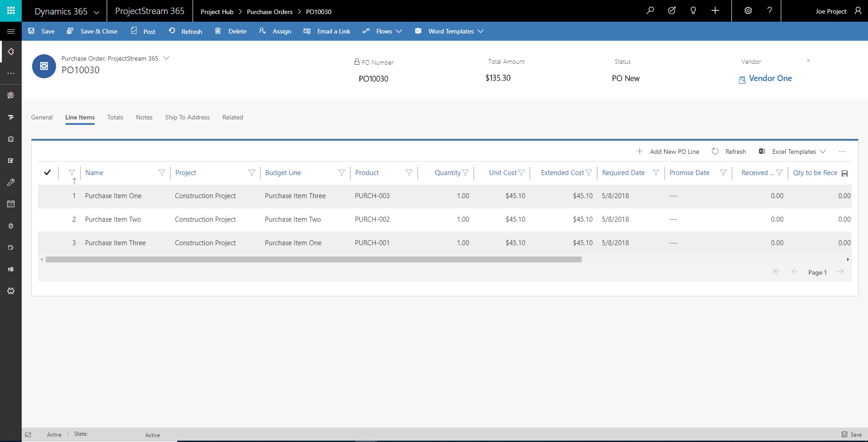Expand the Word Templates dropdown
Image resolution: width=868 pixels, height=442 pixels.
(x=481, y=31)
